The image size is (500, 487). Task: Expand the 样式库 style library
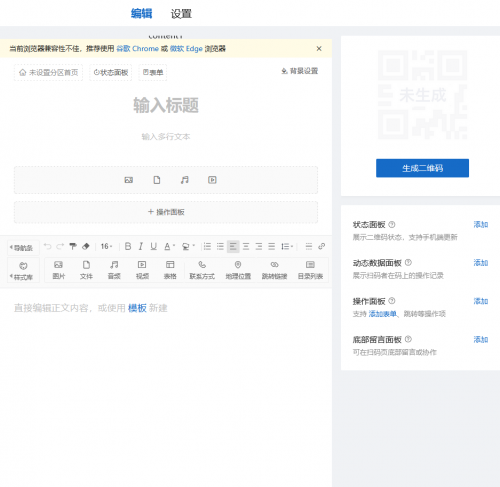pyautogui.click(x=23, y=270)
